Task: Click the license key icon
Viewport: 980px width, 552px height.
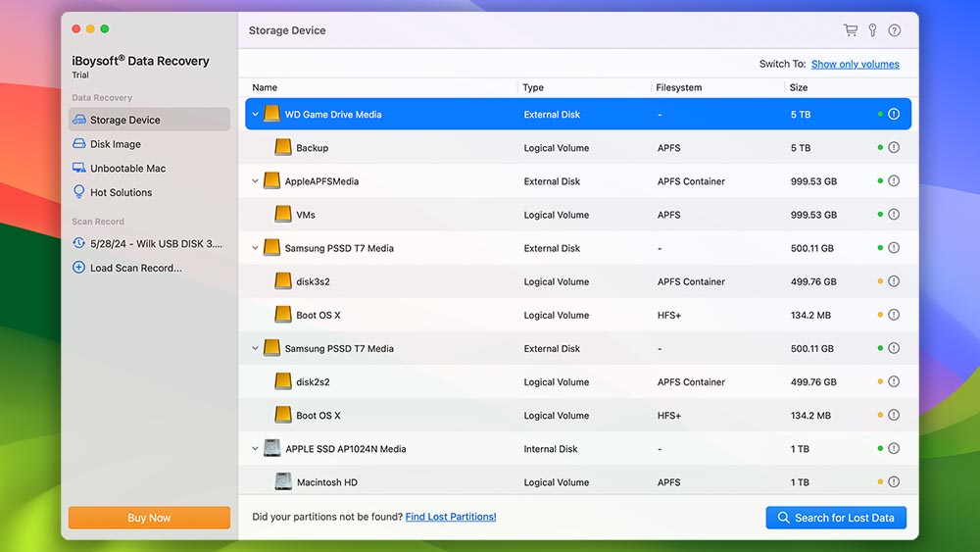Action: 872,30
